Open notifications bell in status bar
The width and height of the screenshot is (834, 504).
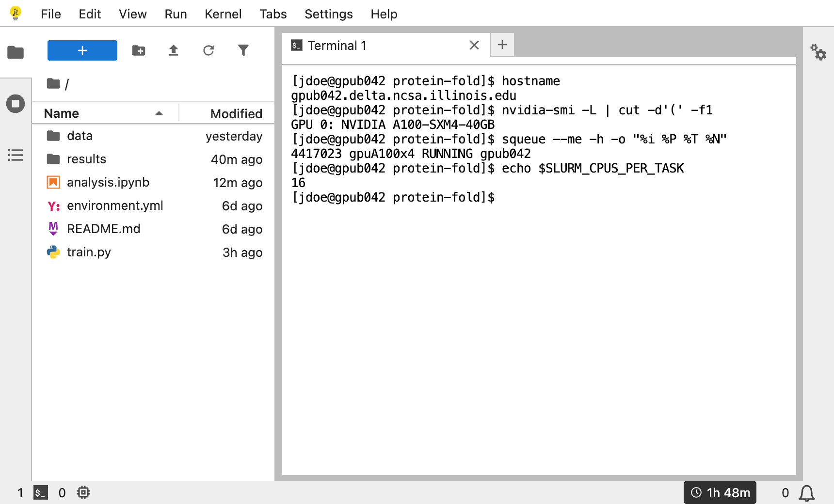(807, 493)
